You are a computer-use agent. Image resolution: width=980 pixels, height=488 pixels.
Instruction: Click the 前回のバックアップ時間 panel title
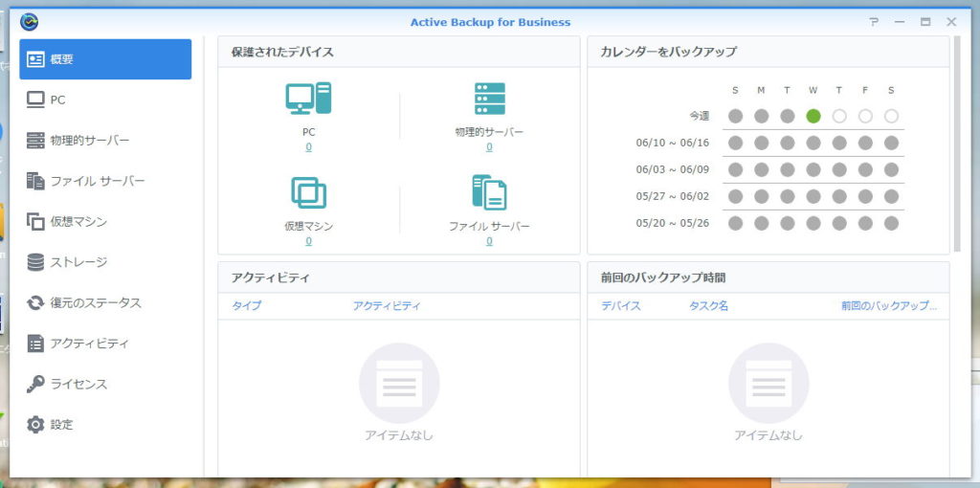point(663,278)
